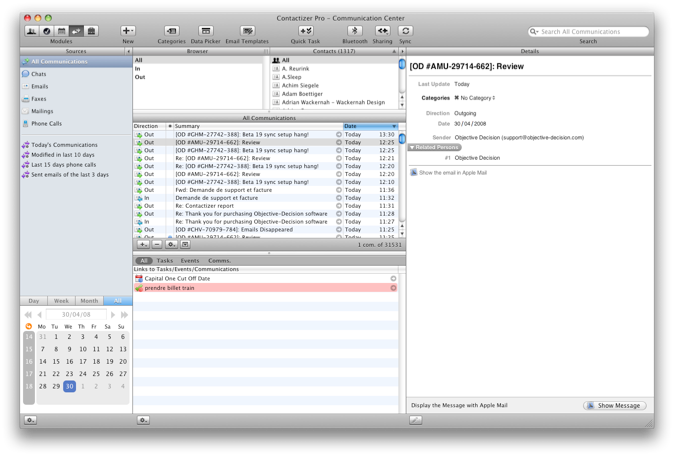
Task: Sort by the Date column header
Action: [x=370, y=126]
